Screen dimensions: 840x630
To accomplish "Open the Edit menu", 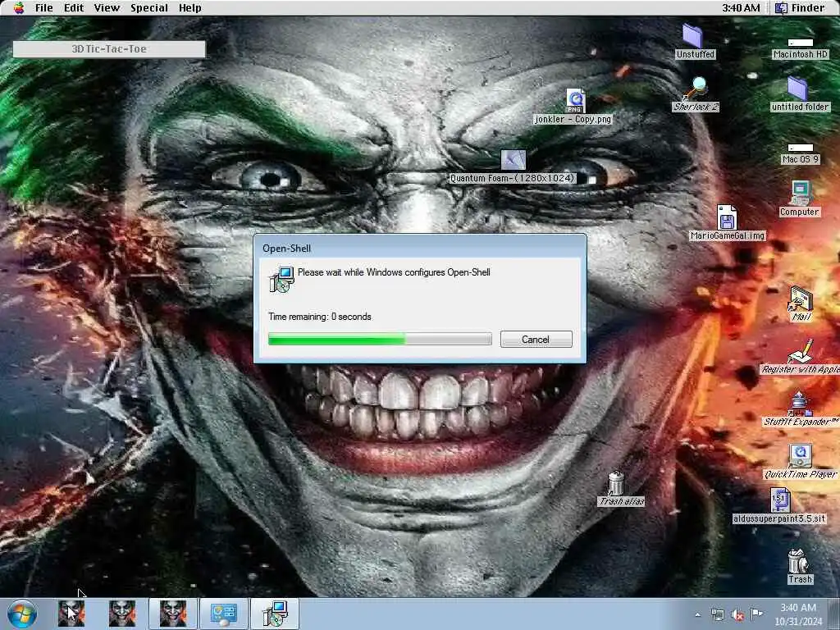I will [74, 7].
